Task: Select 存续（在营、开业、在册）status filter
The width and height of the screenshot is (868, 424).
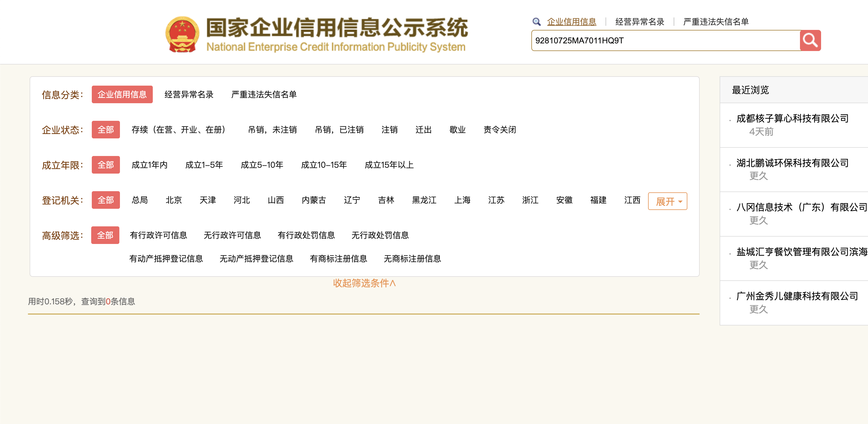Action: [x=178, y=130]
